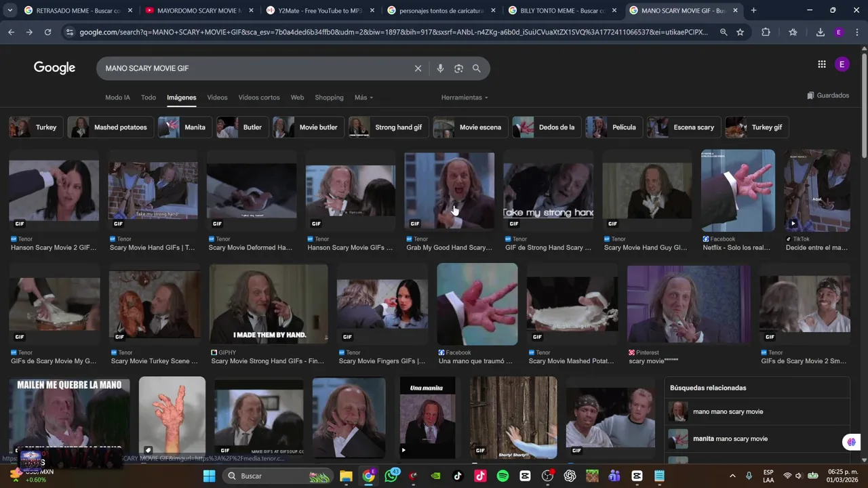Open the MAILEN ME QUEBRE LA MANO meme
The image size is (868, 488).
pos(69,418)
